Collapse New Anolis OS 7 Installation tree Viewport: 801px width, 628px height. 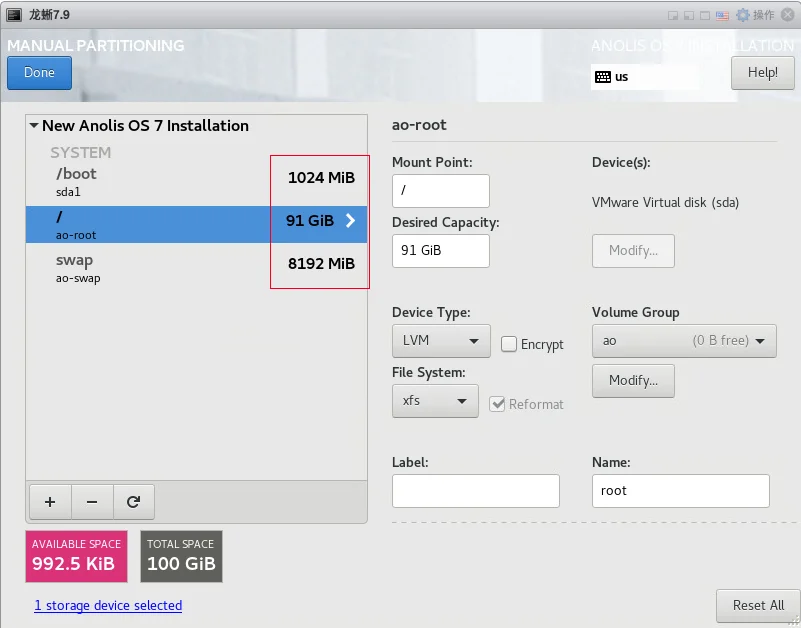[34, 125]
